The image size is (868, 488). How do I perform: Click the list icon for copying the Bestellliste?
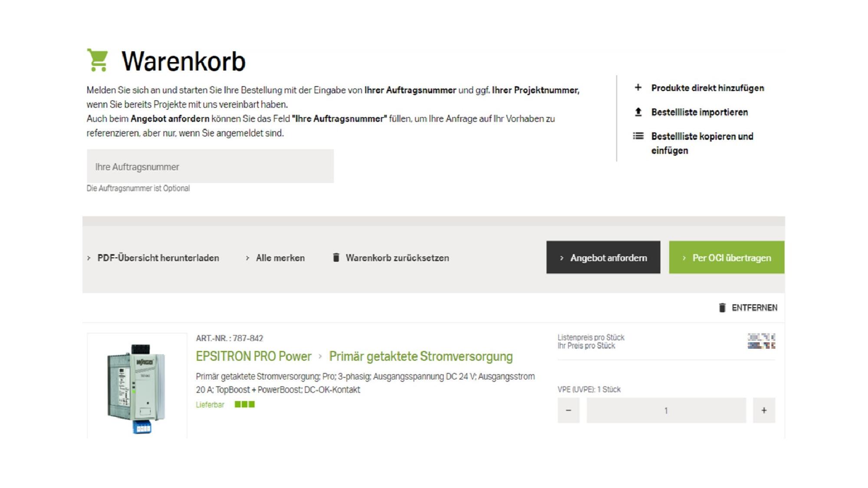click(x=638, y=136)
